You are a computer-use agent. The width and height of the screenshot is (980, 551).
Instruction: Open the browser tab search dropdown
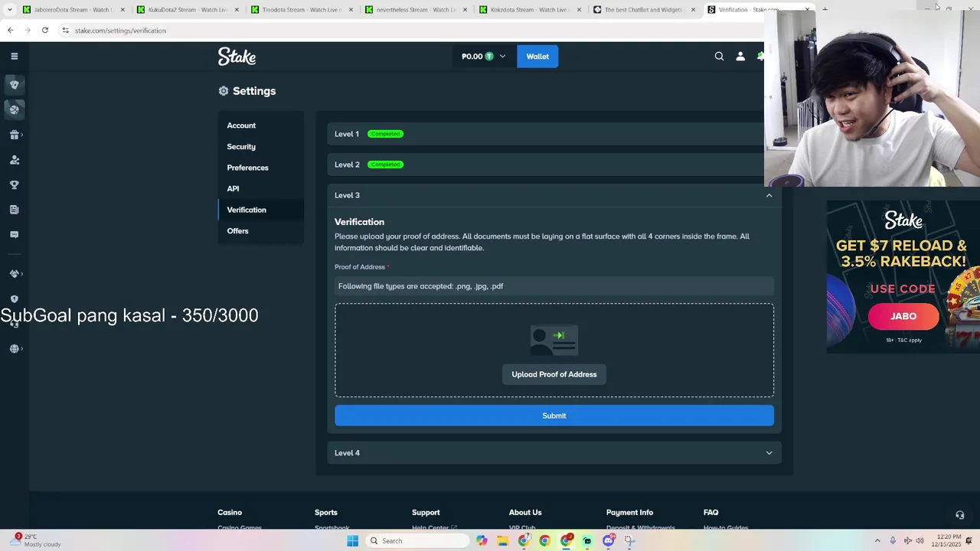(10, 10)
